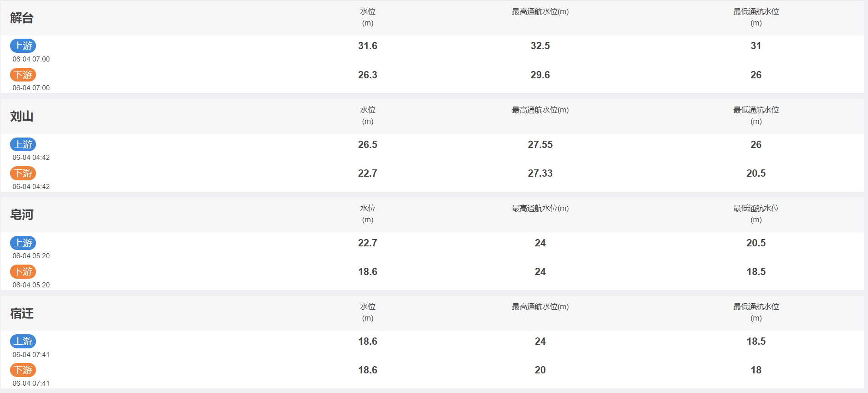Click 最高通航水位(m) column header in 解台 section

540,12
